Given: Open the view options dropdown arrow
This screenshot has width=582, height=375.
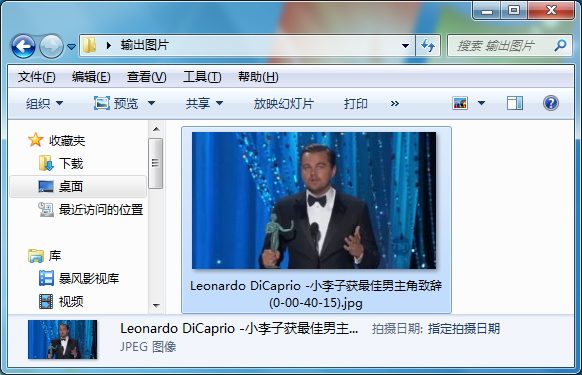Looking at the screenshot, I should (x=481, y=103).
